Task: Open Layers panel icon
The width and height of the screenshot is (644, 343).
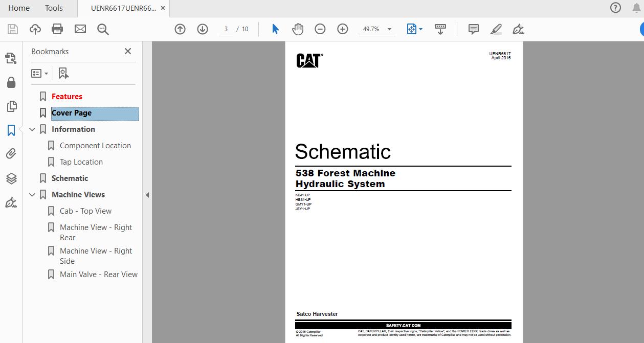Action: click(11, 178)
